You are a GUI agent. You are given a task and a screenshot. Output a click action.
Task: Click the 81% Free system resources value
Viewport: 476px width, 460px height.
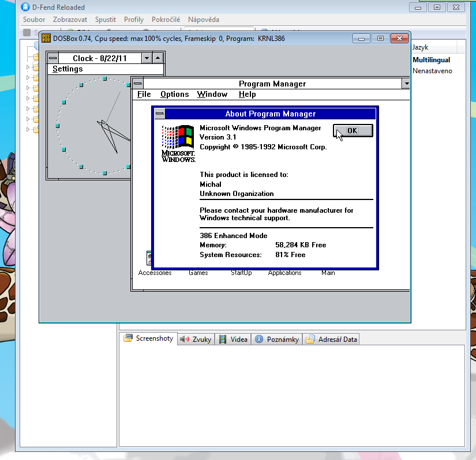(290, 255)
